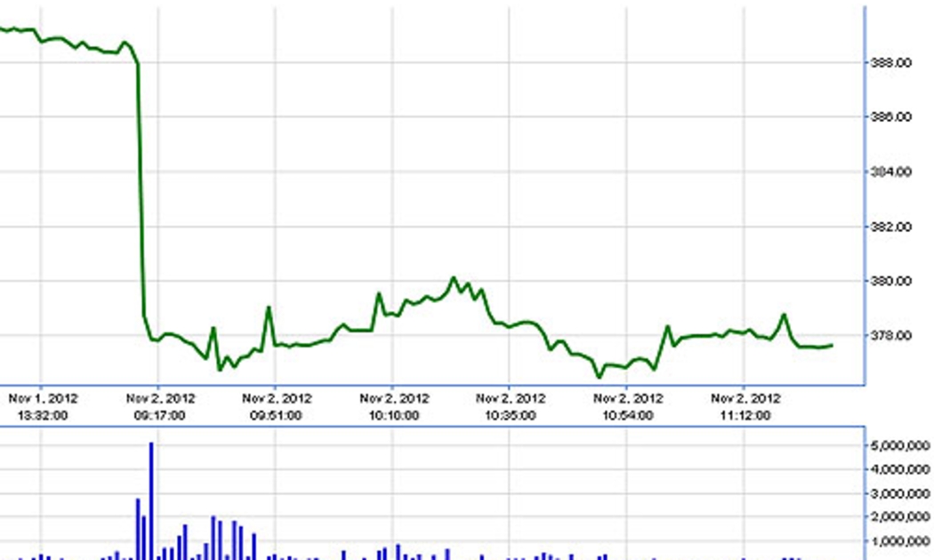Viewport: 934px width, 560px height.
Task: Click the Nov 2, 2012 11:12:00 time label
Action: coord(745,407)
